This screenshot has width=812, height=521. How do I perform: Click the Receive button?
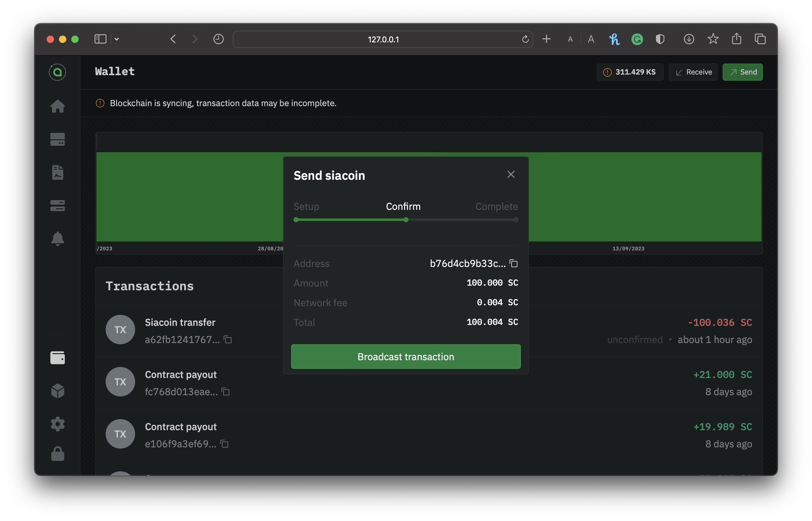pos(693,72)
